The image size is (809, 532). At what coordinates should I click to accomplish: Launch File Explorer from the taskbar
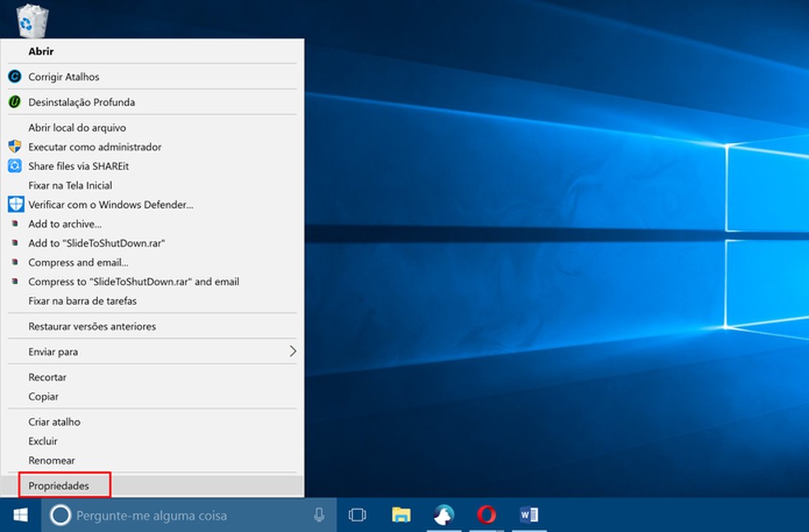400,515
